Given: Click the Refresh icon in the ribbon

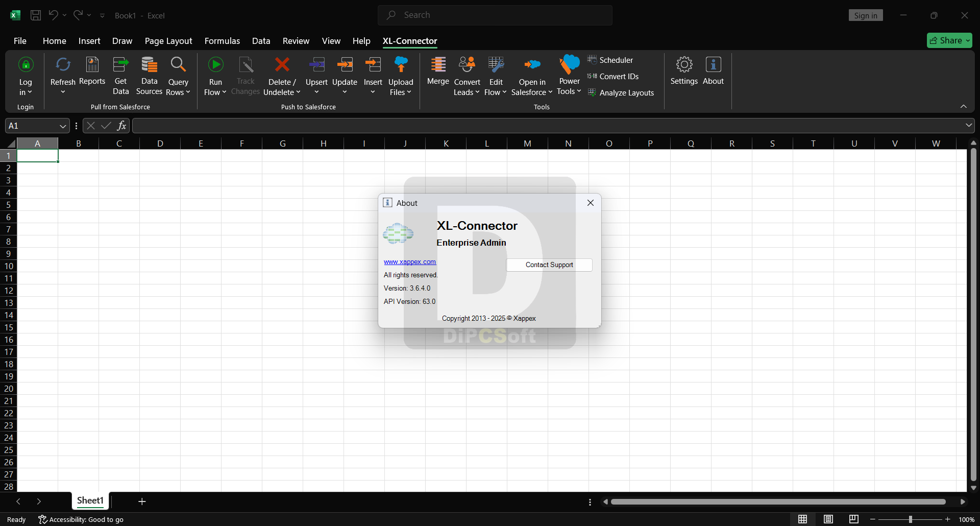Looking at the screenshot, I should coord(63,65).
